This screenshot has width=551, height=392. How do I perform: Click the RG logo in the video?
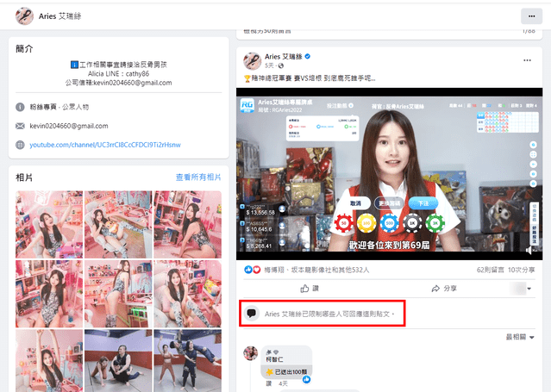[247, 105]
